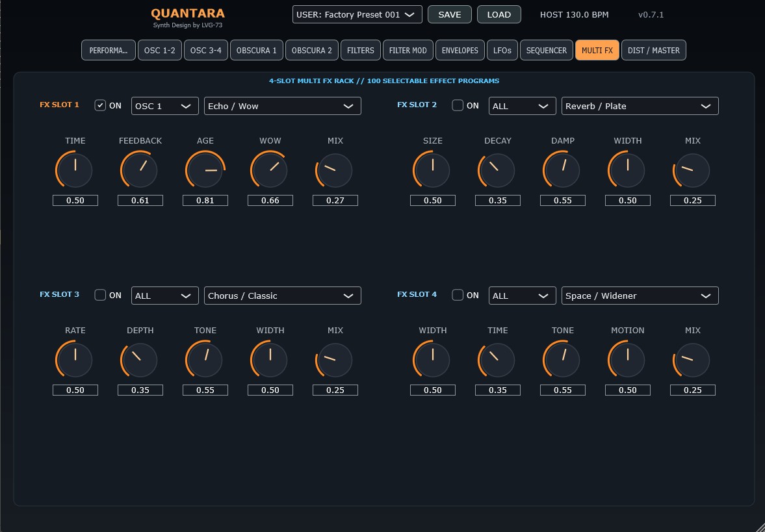This screenshot has width=765, height=532.
Task: Open the Space / Widener effect dropdown
Action: pyautogui.click(x=640, y=296)
